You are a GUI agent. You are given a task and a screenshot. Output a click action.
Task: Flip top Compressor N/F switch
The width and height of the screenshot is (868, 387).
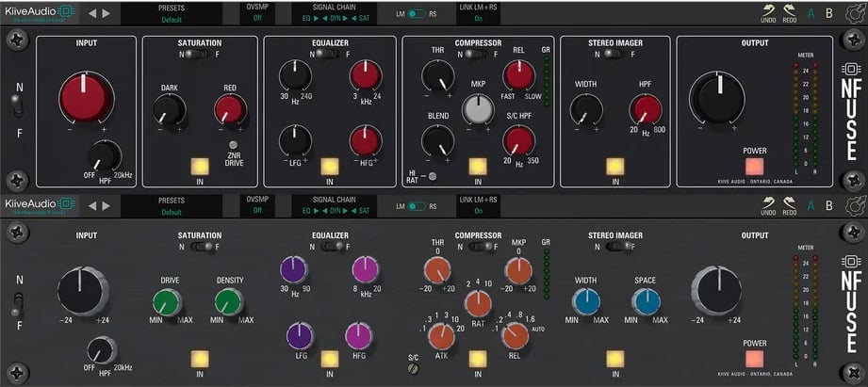(476, 55)
